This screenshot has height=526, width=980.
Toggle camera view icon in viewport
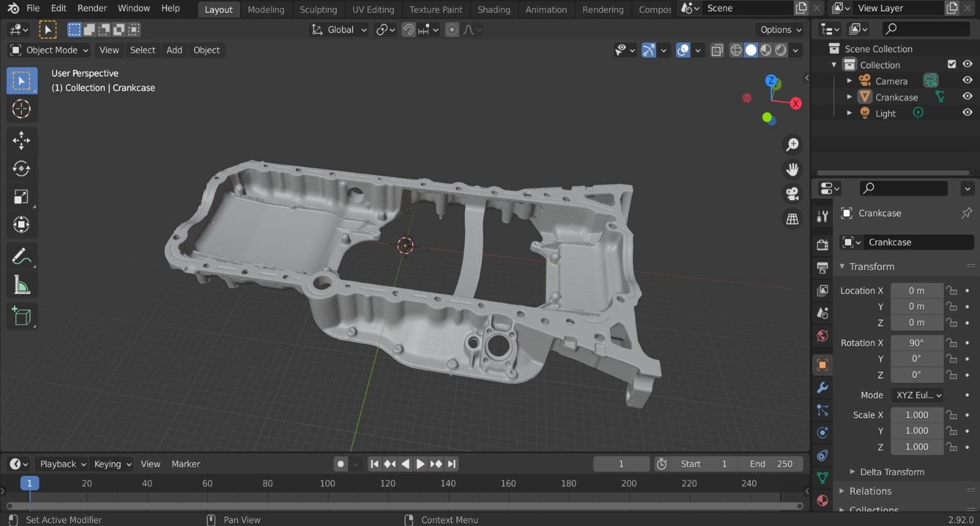793,194
